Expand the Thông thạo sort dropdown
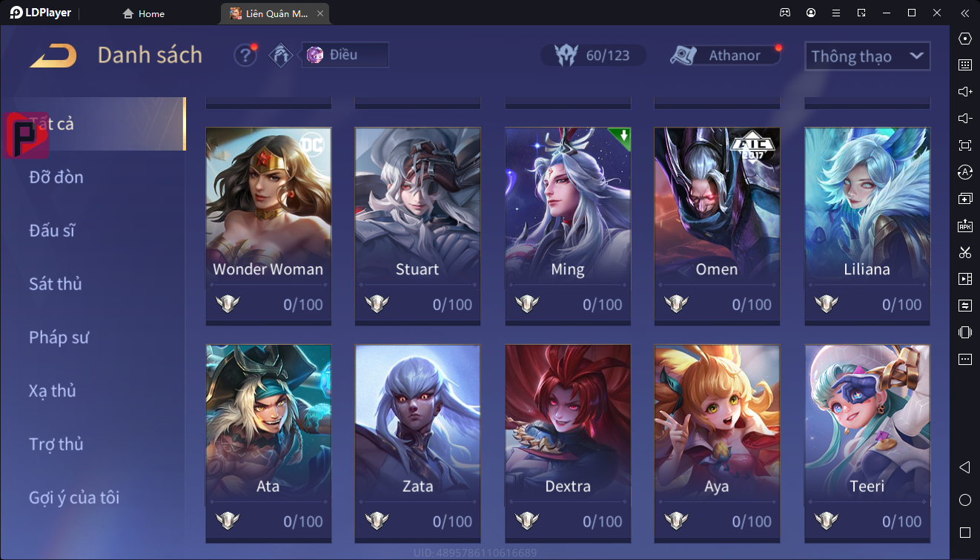Screen dimensions: 980x560 tap(867, 56)
